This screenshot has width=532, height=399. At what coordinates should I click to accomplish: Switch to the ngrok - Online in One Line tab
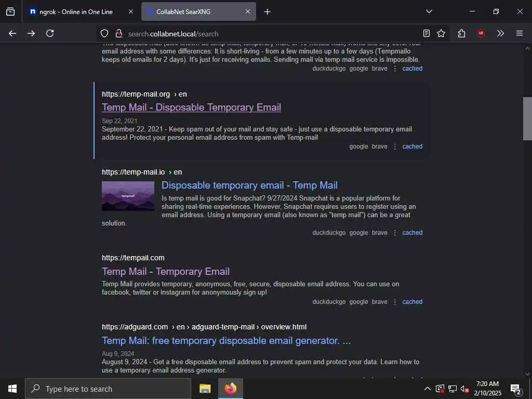(76, 11)
